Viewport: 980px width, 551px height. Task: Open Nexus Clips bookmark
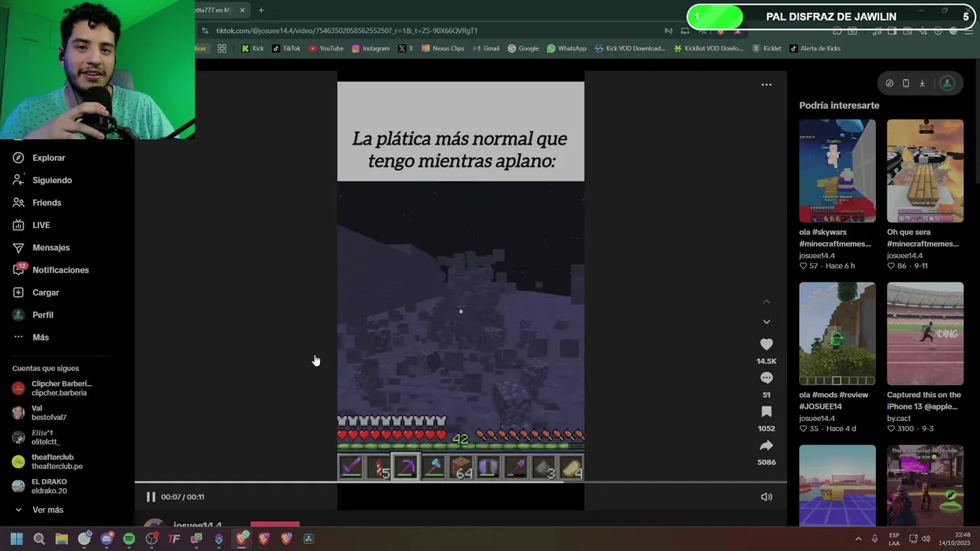(443, 48)
